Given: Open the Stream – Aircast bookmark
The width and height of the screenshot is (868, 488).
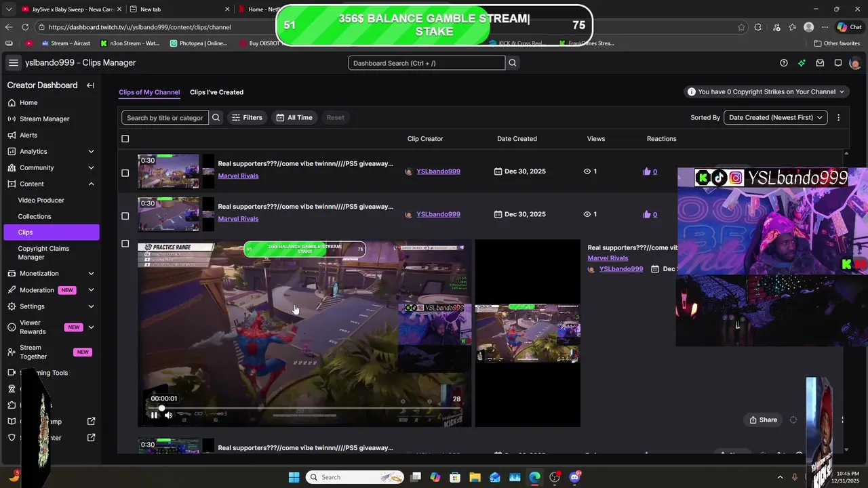Looking at the screenshot, I should pyautogui.click(x=66, y=43).
